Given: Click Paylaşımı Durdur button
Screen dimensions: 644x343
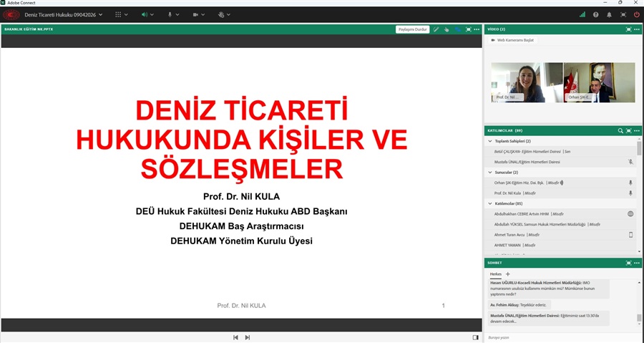Looking at the screenshot, I should pyautogui.click(x=413, y=29).
